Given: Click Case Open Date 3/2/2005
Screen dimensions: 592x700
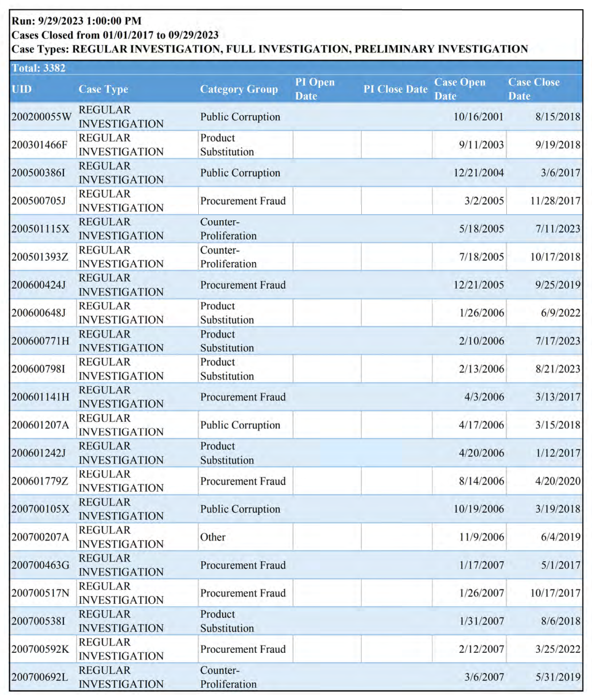Looking at the screenshot, I should (484, 201).
